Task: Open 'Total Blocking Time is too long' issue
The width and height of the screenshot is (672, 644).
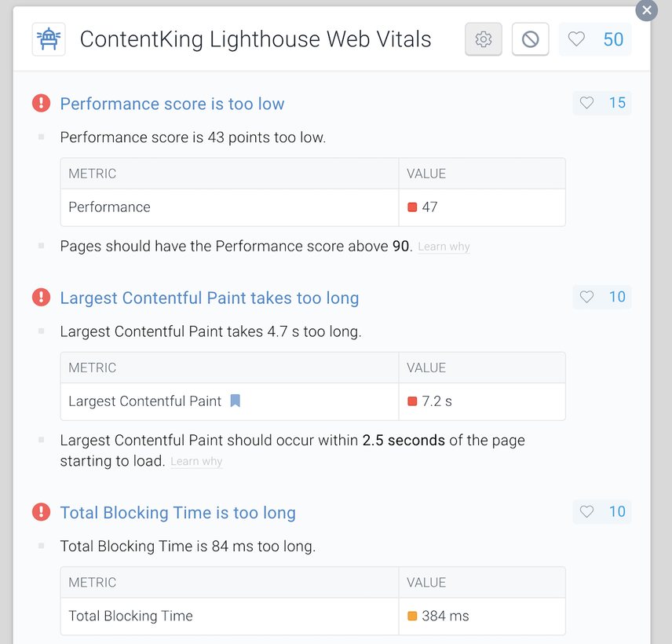Action: click(x=178, y=512)
